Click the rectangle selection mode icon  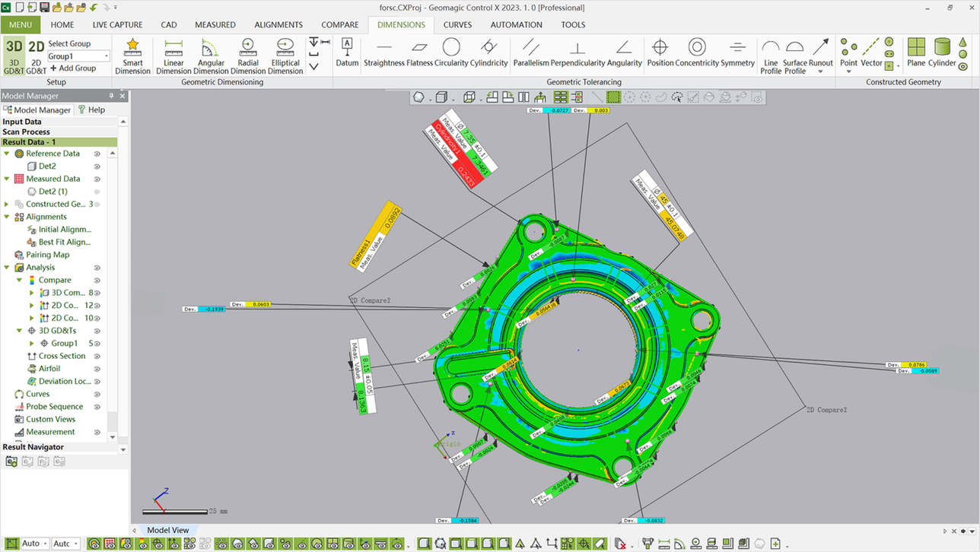click(x=613, y=97)
